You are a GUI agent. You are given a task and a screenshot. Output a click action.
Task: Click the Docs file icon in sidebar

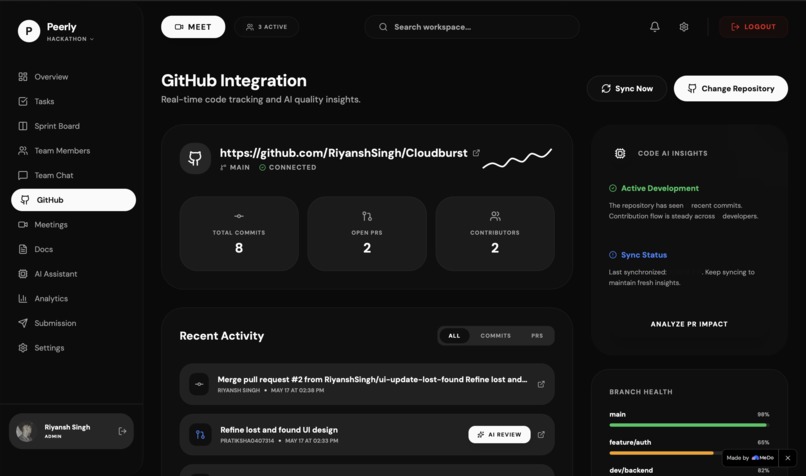[x=23, y=249]
